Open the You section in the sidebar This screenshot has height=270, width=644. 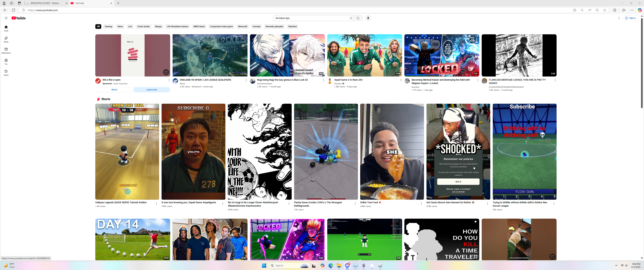click(x=6, y=62)
